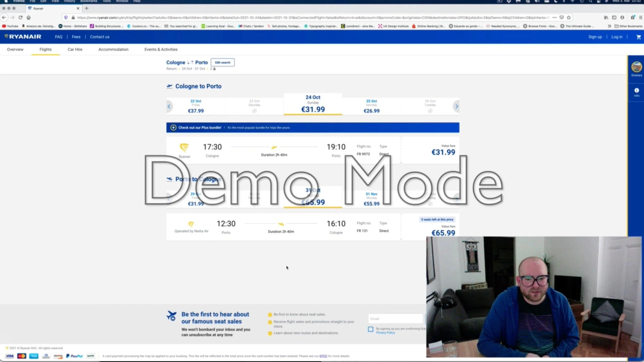Click inside the Email newsletter input field

tap(395, 318)
